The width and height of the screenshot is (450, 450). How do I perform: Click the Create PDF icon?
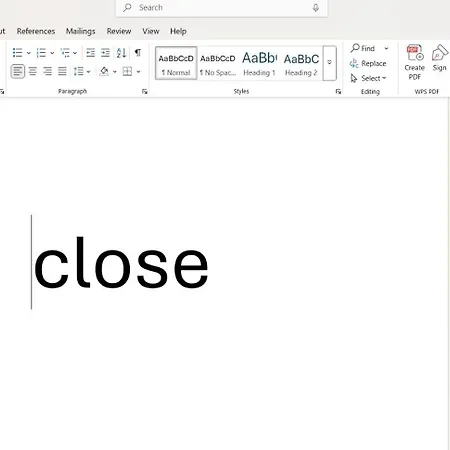pyautogui.click(x=415, y=62)
